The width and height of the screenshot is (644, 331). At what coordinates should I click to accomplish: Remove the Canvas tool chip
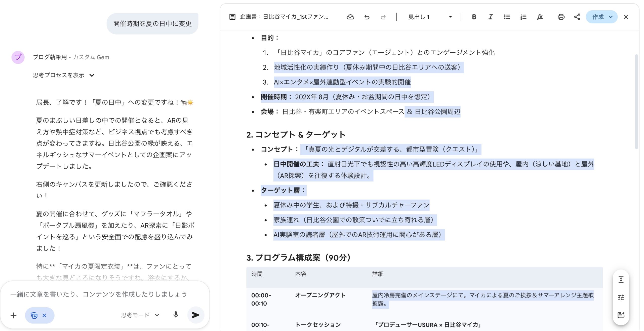[44, 315]
